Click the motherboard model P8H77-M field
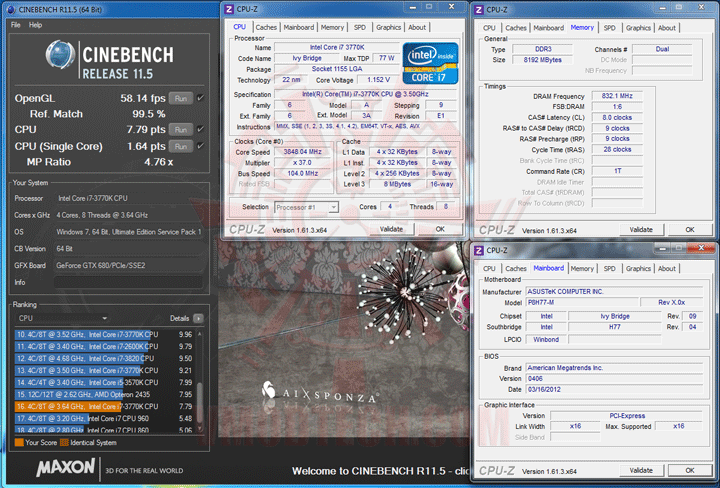 pos(583,303)
